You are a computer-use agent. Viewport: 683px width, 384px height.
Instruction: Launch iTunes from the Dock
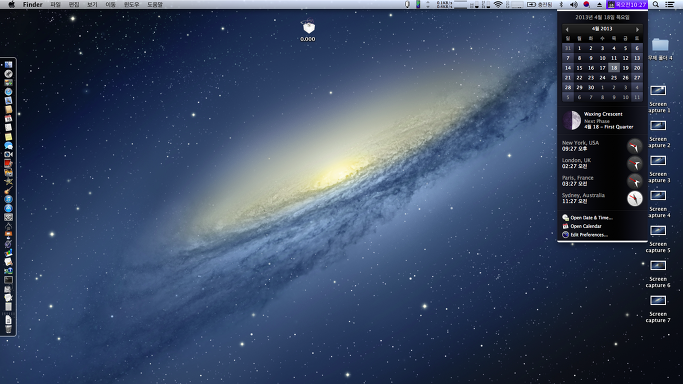click(x=8, y=199)
